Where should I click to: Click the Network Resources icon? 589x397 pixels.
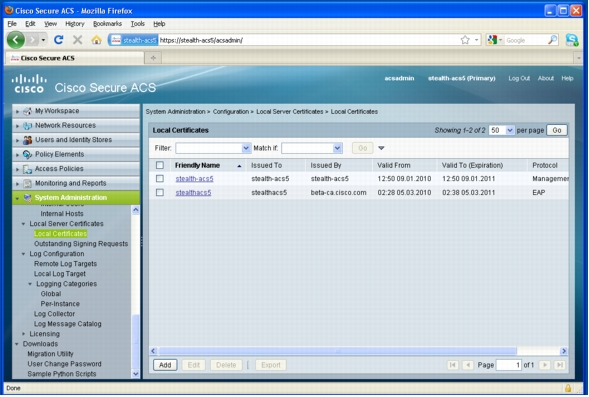[27, 126]
